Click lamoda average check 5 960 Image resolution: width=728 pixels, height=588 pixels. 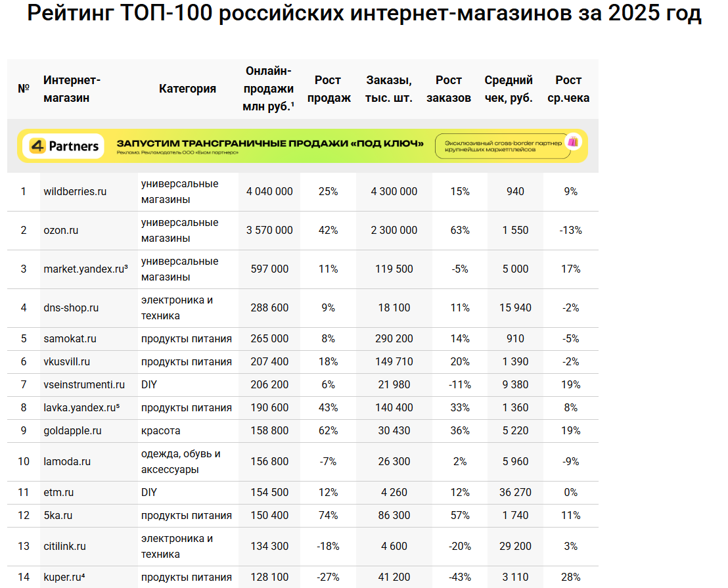[x=515, y=462]
